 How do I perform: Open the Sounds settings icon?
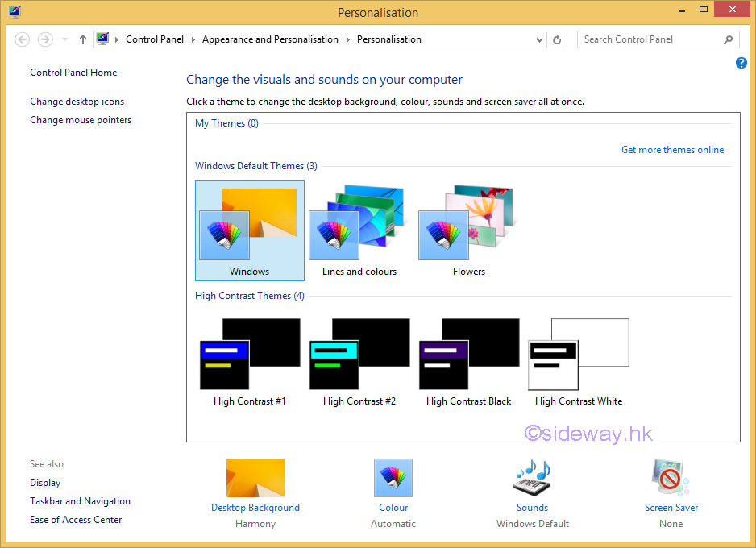[x=532, y=478]
